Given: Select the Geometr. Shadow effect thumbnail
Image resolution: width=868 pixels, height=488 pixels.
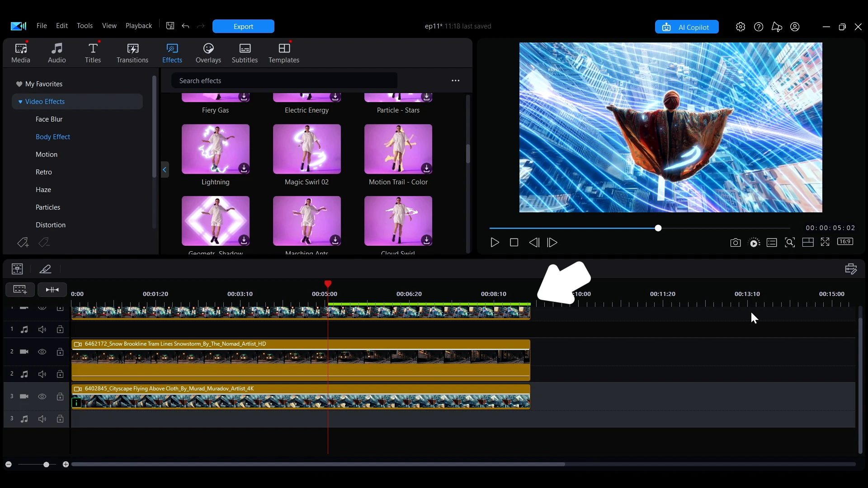Looking at the screenshot, I should tap(216, 221).
